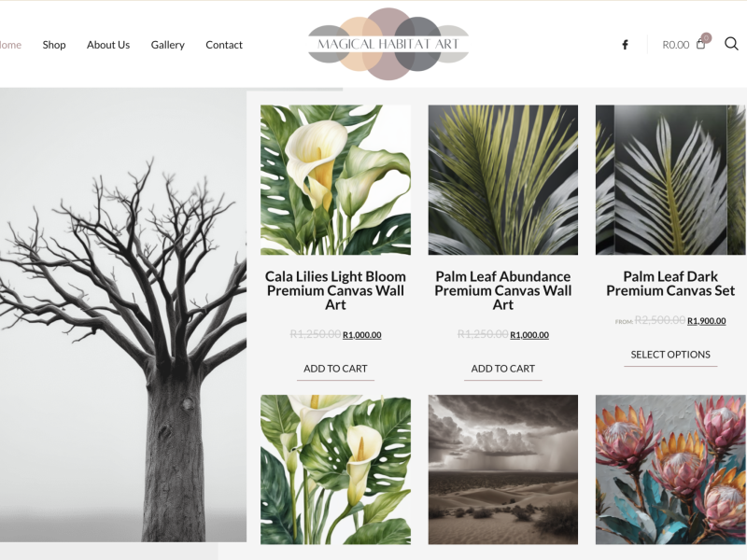
Task: Open the shopping cart bag icon
Action: [700, 44]
